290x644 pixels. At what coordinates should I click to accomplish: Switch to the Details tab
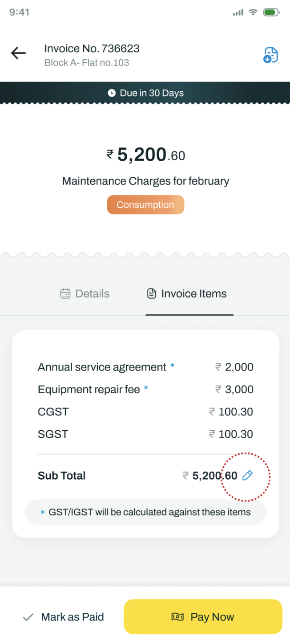click(85, 294)
